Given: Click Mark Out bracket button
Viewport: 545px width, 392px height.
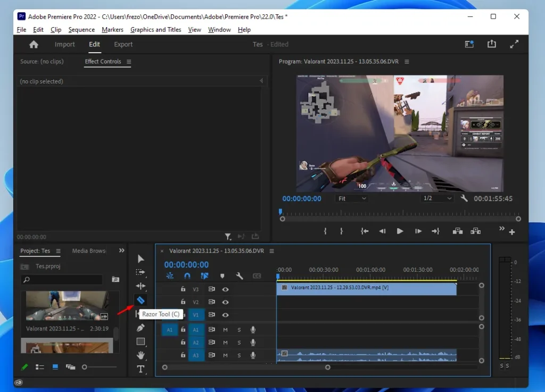Looking at the screenshot, I should point(341,231).
